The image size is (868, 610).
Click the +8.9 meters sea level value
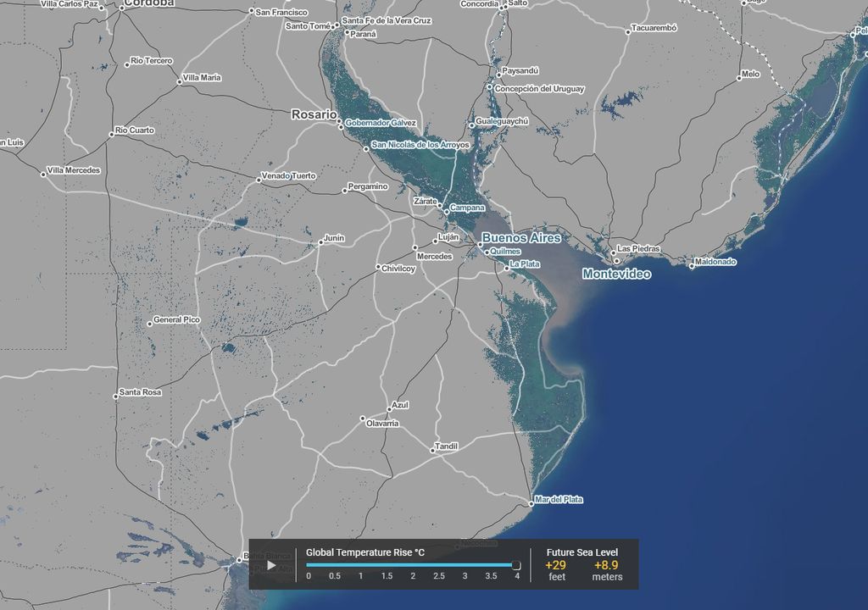[606, 565]
